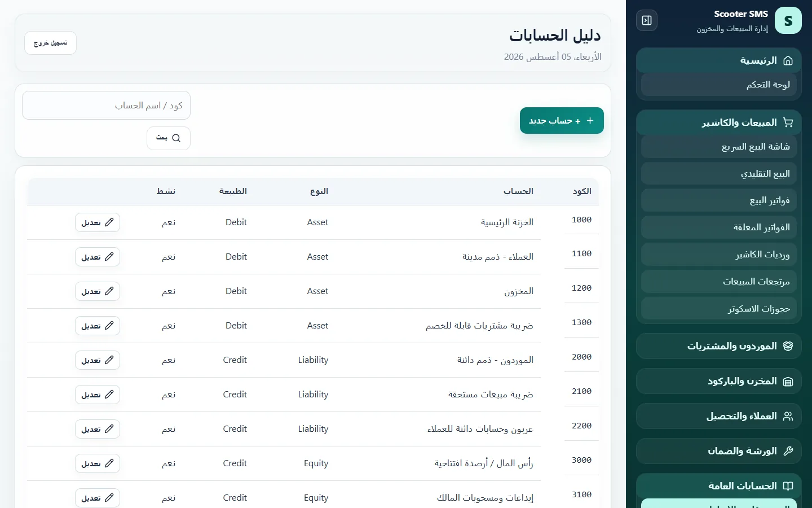The height and width of the screenshot is (508, 812).
Task: Select the ضريبة مبيعات مستحقة account name
Action: point(491,395)
